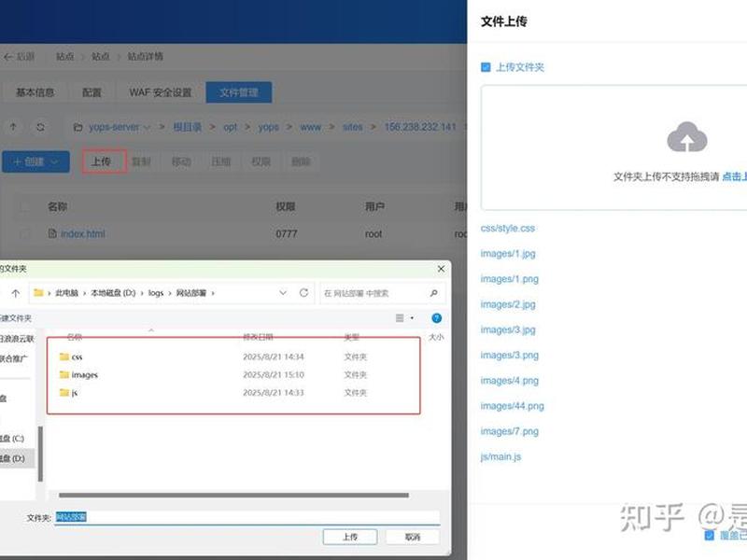Click the cloud upload icon in the drop zone
747x560 pixels.
(687, 137)
